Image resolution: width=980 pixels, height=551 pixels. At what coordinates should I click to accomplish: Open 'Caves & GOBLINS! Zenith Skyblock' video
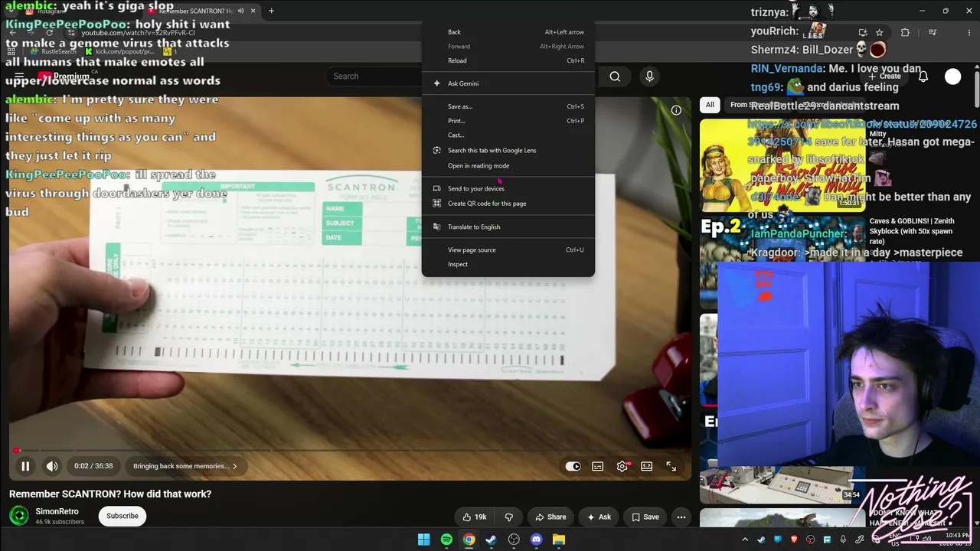pyautogui.click(x=911, y=231)
